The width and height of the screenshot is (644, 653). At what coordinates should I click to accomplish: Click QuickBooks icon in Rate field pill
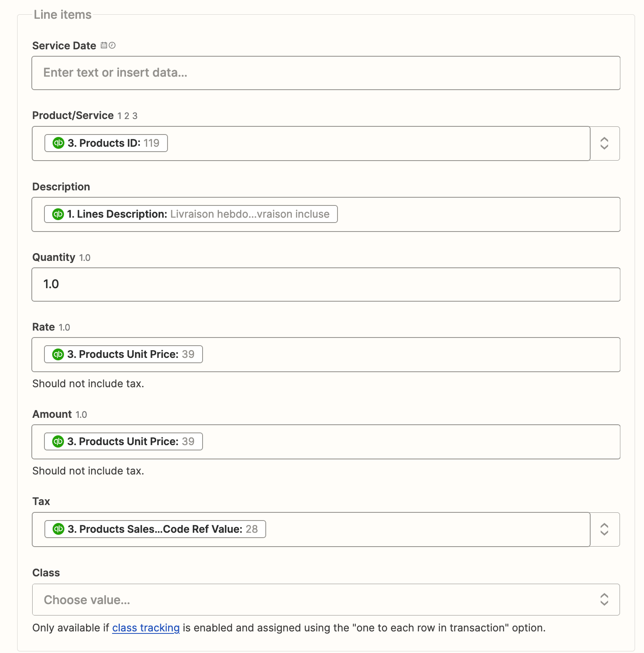coord(58,354)
